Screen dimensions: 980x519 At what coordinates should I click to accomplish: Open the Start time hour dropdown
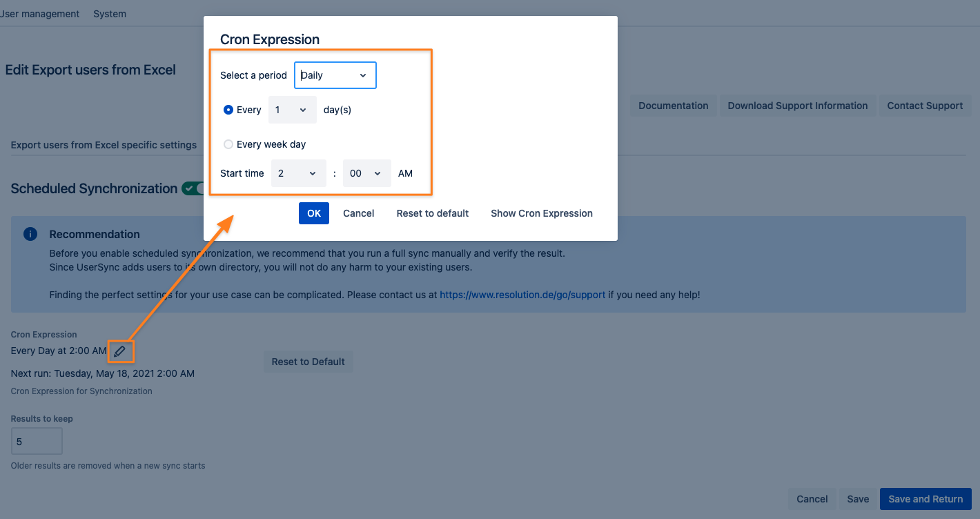point(298,173)
